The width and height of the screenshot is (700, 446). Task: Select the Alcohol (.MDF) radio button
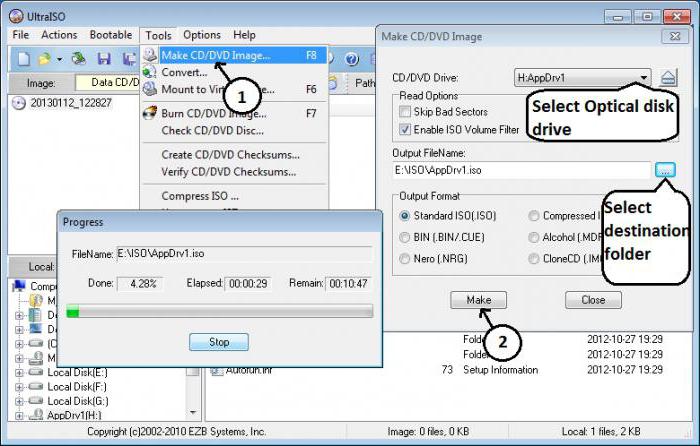coord(533,237)
